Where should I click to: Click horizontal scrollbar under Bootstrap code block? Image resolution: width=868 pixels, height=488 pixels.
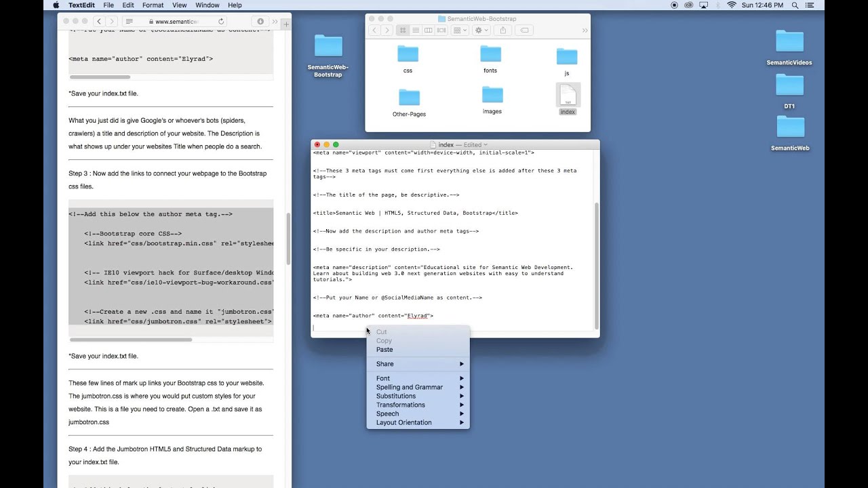(x=131, y=340)
